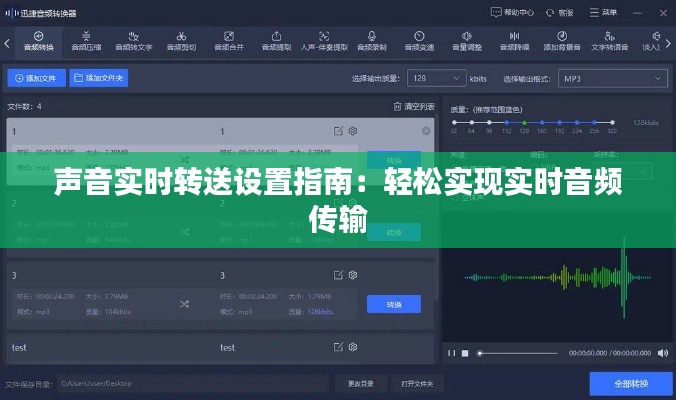Open the 音频压缩 (audio compress) tool

tap(87, 40)
